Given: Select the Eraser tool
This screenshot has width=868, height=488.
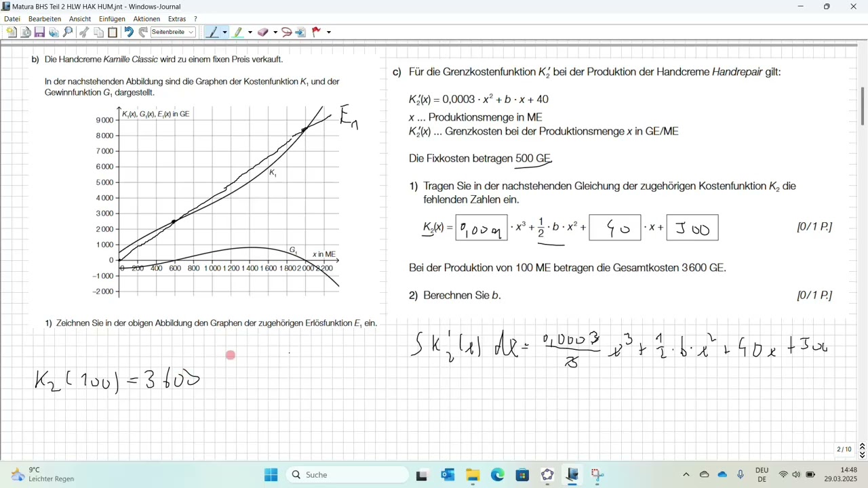Looking at the screenshot, I should pyautogui.click(x=263, y=32).
